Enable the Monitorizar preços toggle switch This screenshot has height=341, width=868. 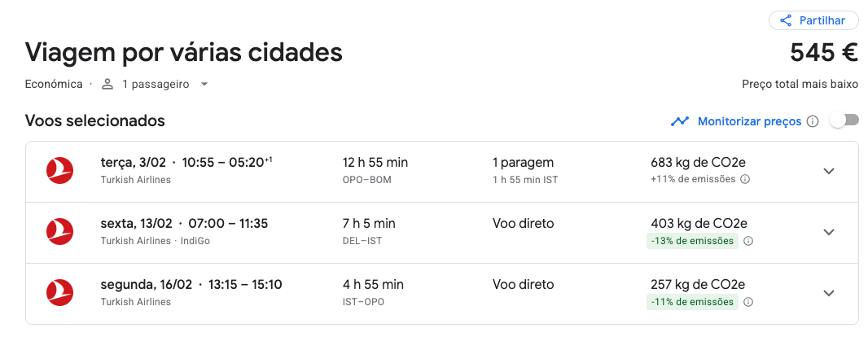[x=844, y=120]
